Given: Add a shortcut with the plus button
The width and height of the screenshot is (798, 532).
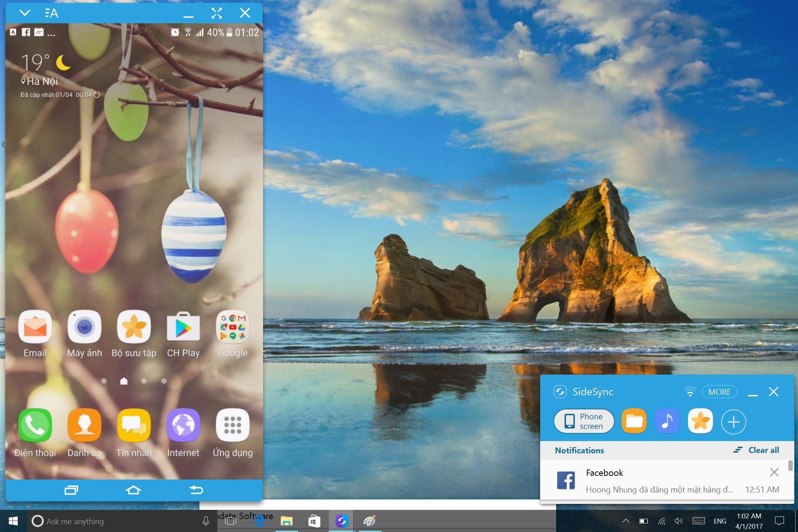Looking at the screenshot, I should pos(733,422).
